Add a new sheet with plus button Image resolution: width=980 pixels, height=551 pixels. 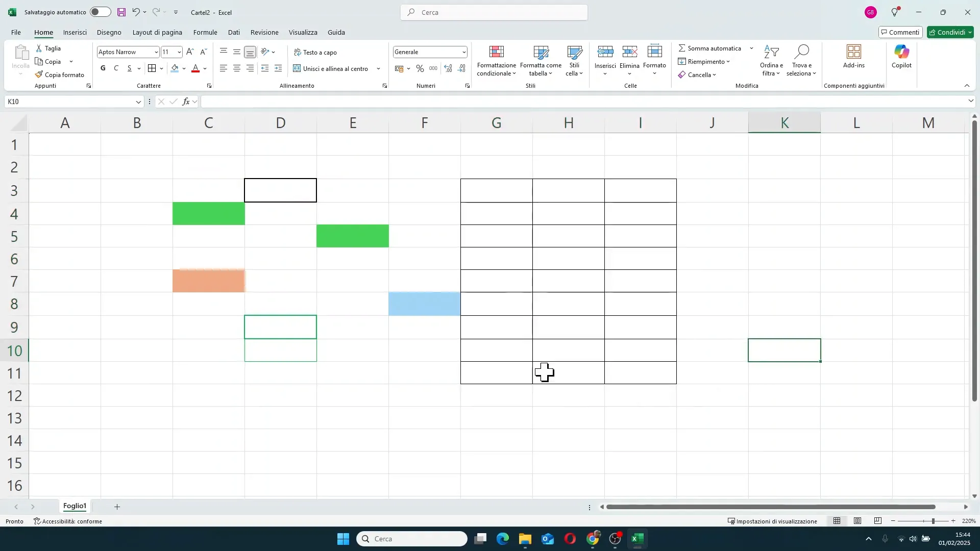(x=117, y=507)
